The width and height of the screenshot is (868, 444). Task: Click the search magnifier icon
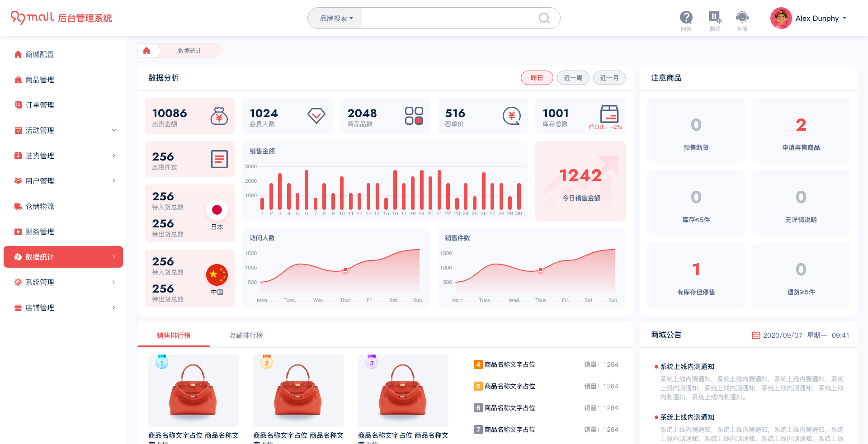544,18
